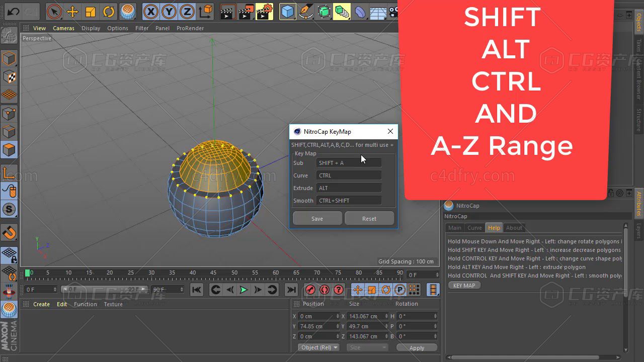
Task: Open the Filter viewport menu
Action: click(142, 28)
